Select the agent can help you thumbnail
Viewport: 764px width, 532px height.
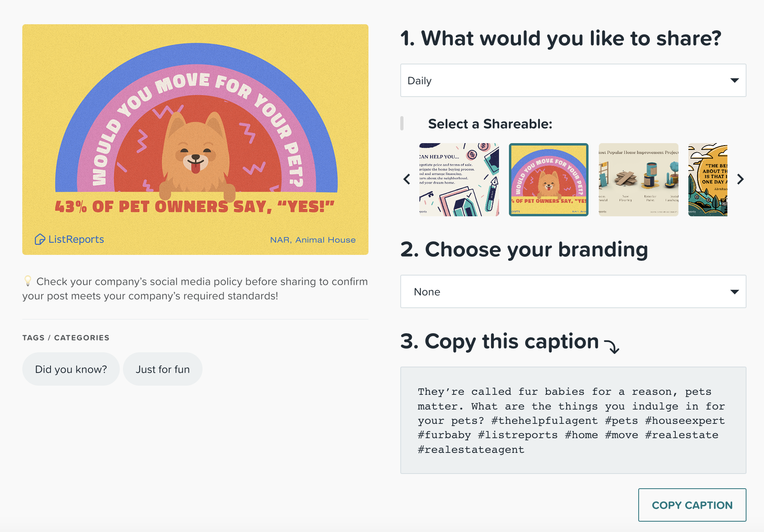pyautogui.click(x=459, y=180)
